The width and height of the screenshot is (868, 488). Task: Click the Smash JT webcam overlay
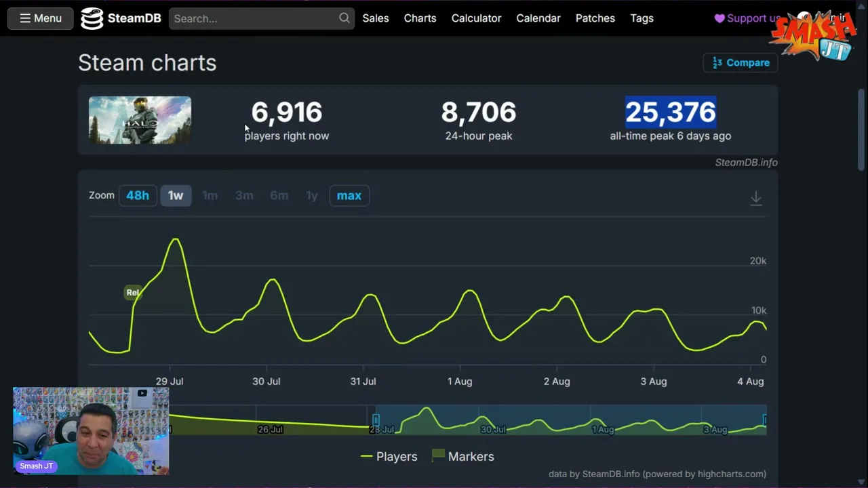coord(91,430)
